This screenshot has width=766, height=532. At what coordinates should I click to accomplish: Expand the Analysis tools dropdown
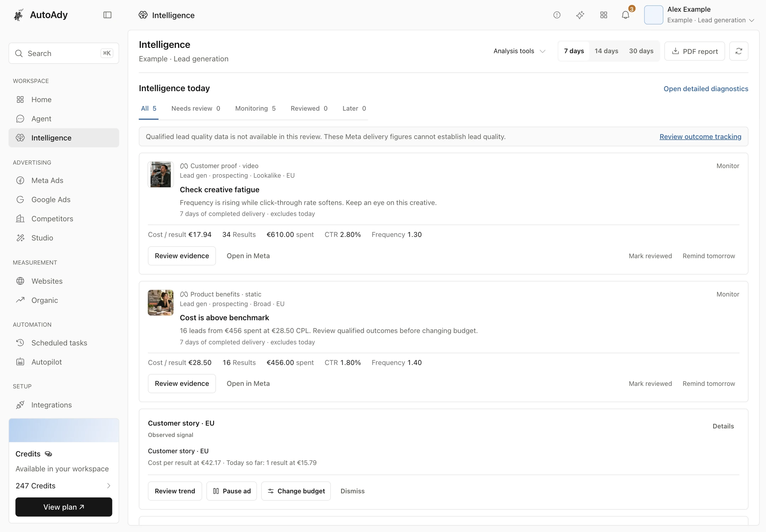pos(519,51)
